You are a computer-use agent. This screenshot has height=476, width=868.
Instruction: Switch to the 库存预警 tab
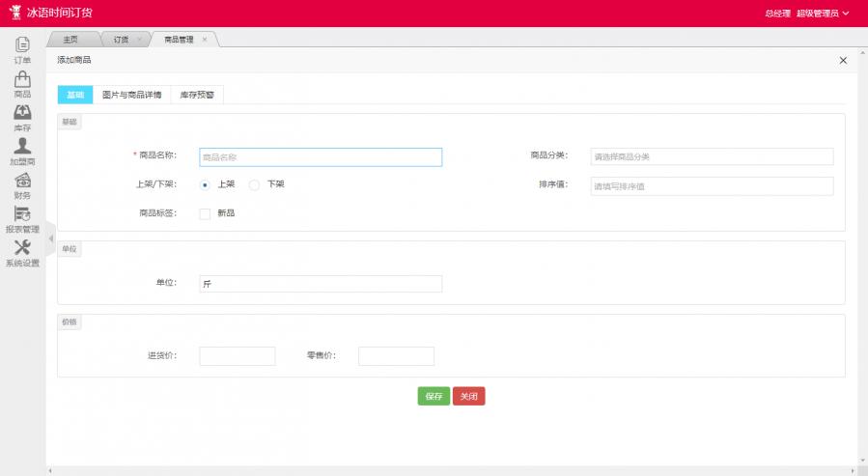coord(197,95)
